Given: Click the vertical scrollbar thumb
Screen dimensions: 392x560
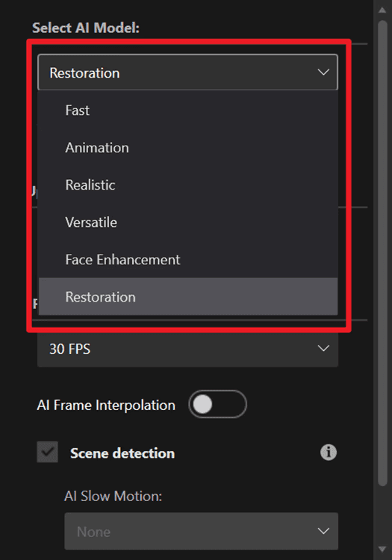Looking at the screenshot, I should tap(382, 253).
